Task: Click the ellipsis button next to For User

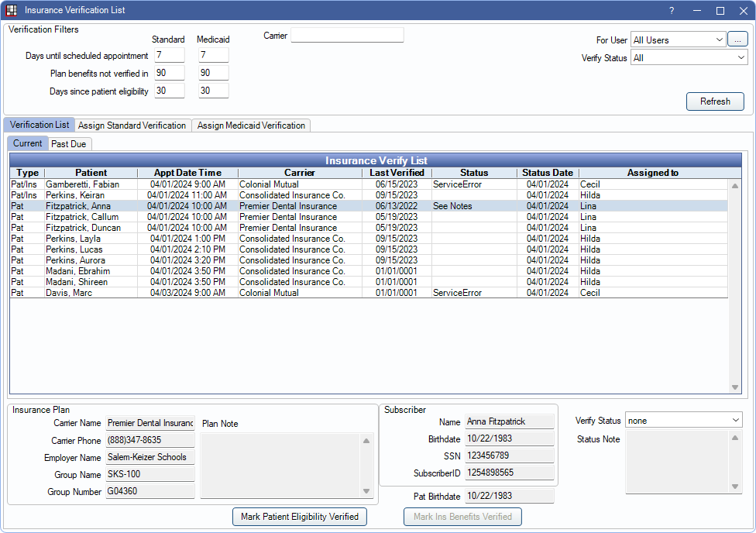Action: point(737,40)
